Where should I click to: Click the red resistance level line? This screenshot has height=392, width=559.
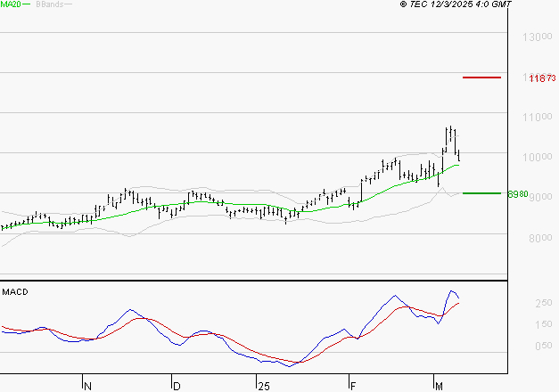pyautogui.click(x=481, y=78)
